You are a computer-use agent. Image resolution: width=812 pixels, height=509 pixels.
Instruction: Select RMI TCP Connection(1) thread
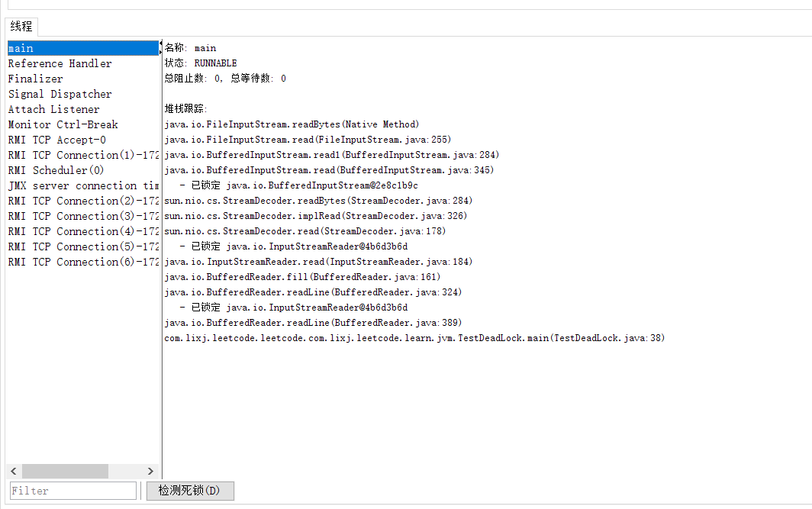[x=82, y=155]
